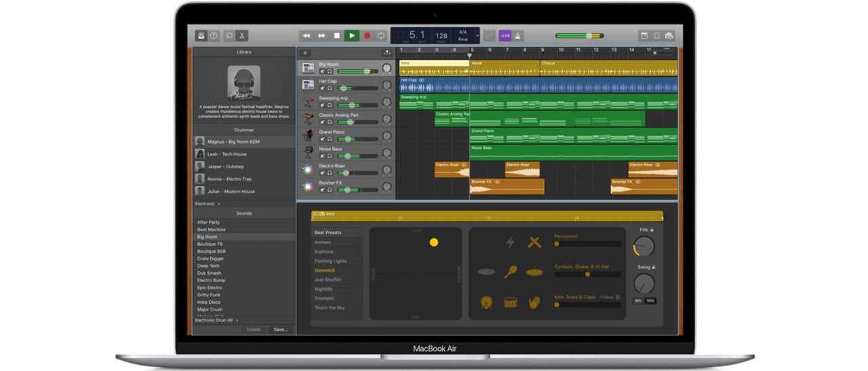Click the Fast Forward transport button
868x371 pixels.
click(321, 35)
